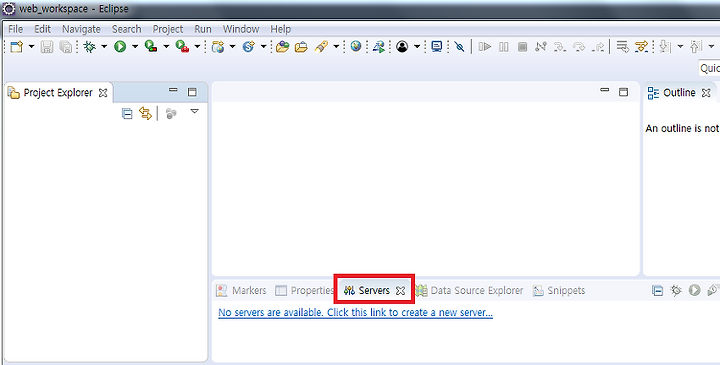Switch to the Markers tab
Screen dimensions: 720x365
pos(242,291)
